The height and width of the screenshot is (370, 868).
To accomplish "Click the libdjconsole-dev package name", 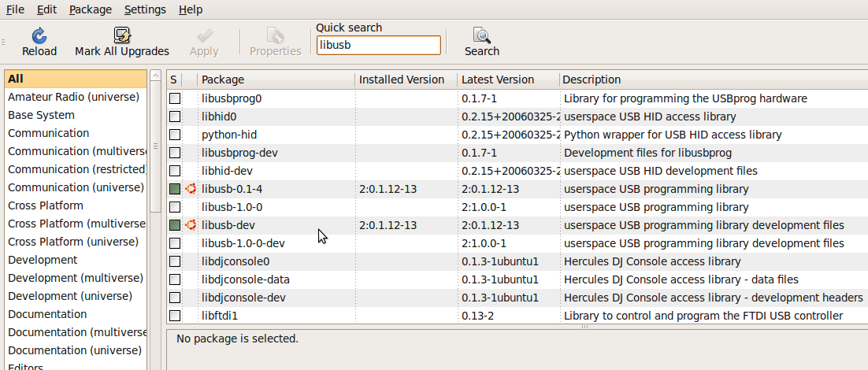I will click(x=243, y=298).
